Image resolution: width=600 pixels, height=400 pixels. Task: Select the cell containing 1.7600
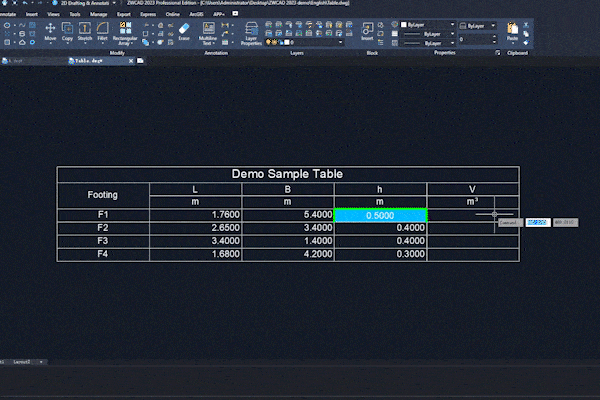coord(196,215)
